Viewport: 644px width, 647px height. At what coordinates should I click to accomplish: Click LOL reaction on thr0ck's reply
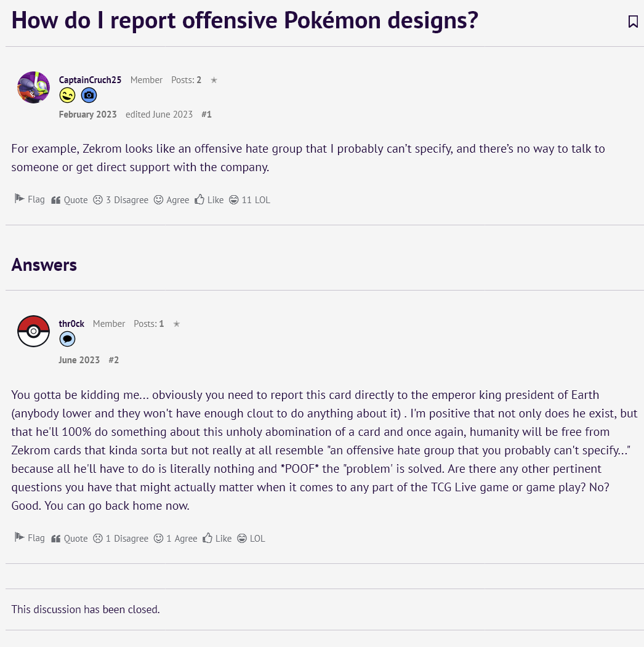pyautogui.click(x=251, y=539)
